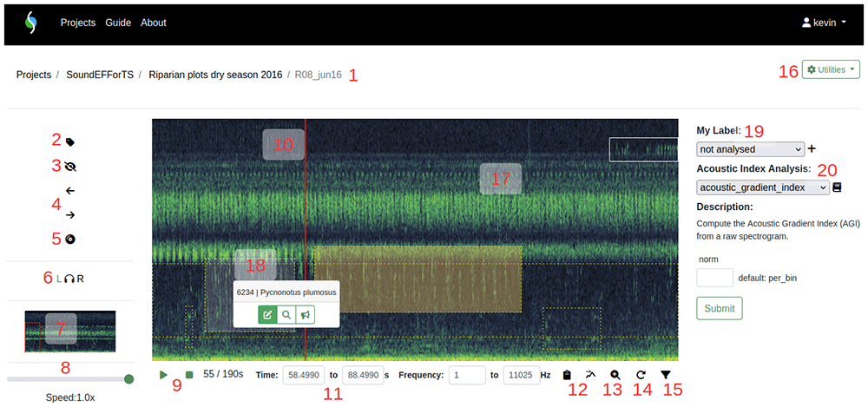Click the norm parameter input field
This screenshot has width=868, height=407.
(714, 278)
